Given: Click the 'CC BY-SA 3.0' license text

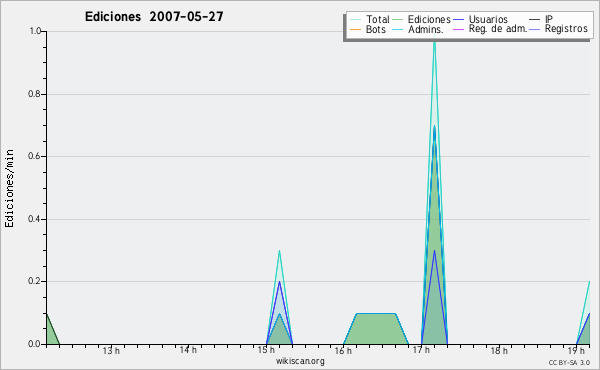Looking at the screenshot, I should click(x=569, y=362).
